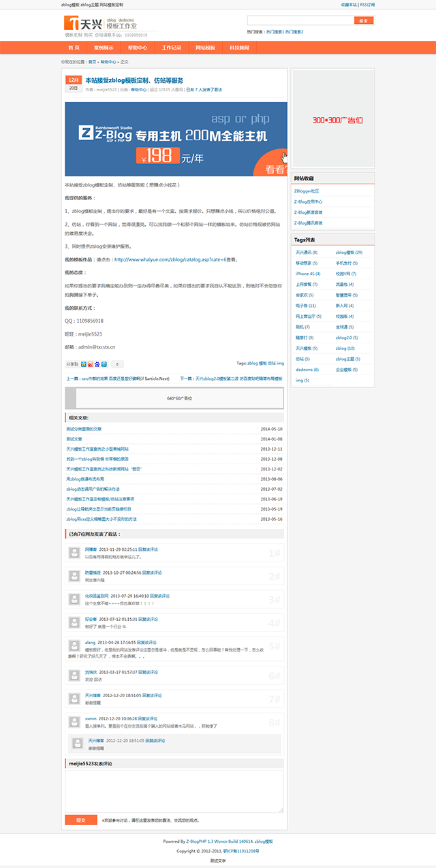Screen dimensions: 436x868
Task: Open the 首页 navigation tab
Action: click(74, 48)
